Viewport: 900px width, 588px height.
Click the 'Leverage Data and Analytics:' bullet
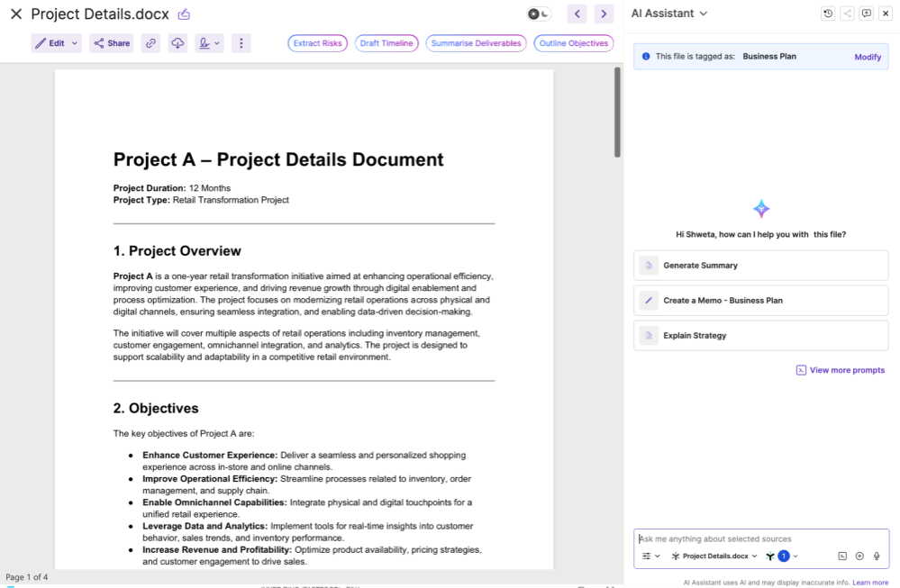click(x=205, y=526)
